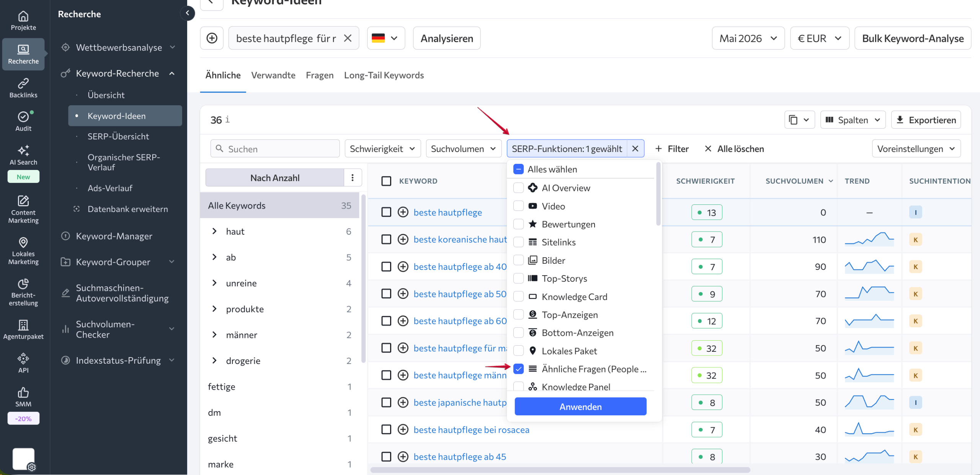The width and height of the screenshot is (980, 475).
Task: Open Projekte in the left sidebar
Action: point(23,21)
